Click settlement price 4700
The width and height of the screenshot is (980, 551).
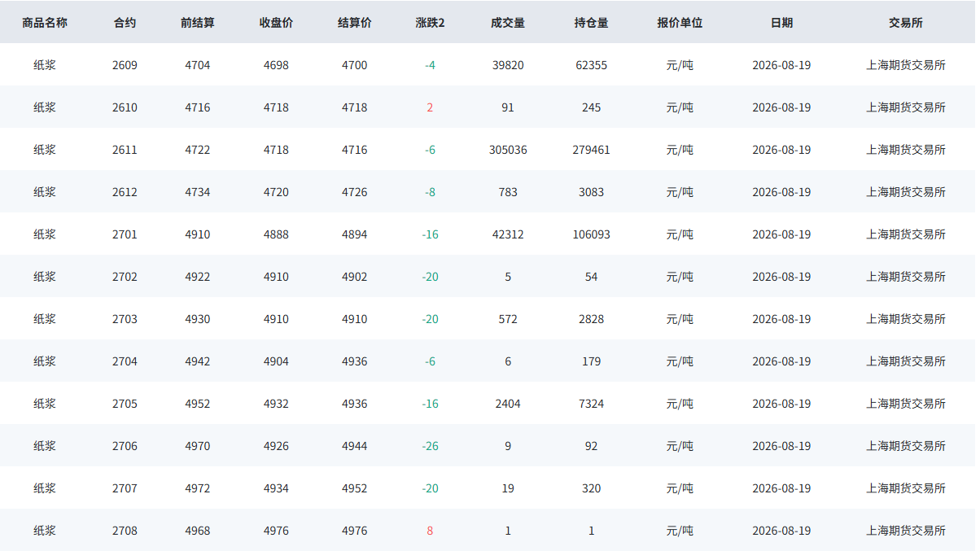tap(355, 65)
